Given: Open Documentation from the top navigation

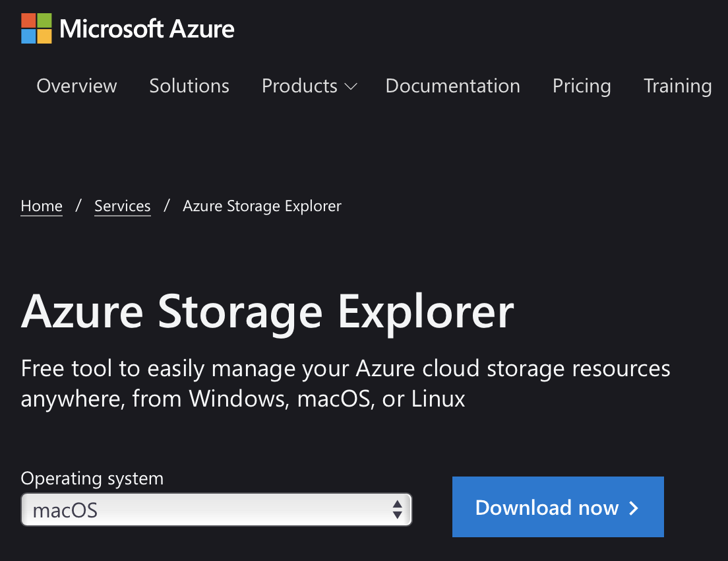Looking at the screenshot, I should [452, 86].
